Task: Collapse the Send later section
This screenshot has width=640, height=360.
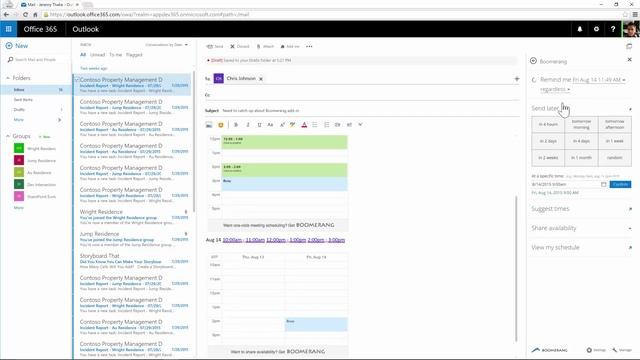Action: (x=630, y=109)
